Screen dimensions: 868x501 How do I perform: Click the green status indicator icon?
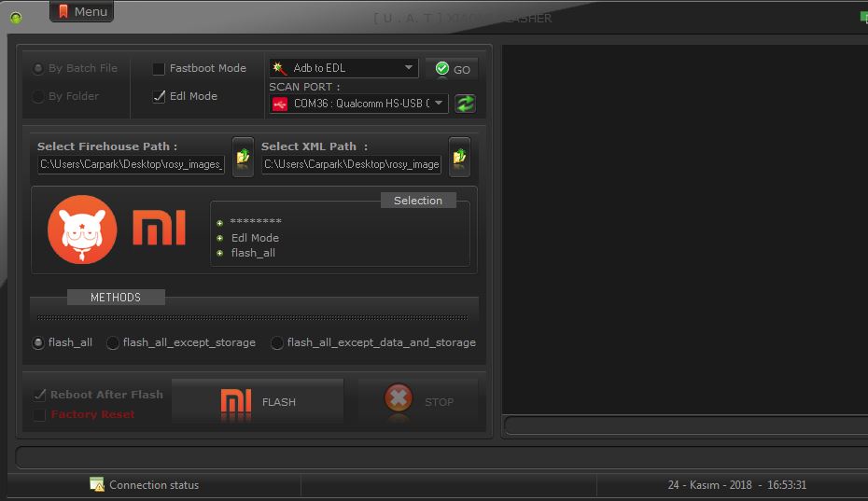click(x=16, y=18)
